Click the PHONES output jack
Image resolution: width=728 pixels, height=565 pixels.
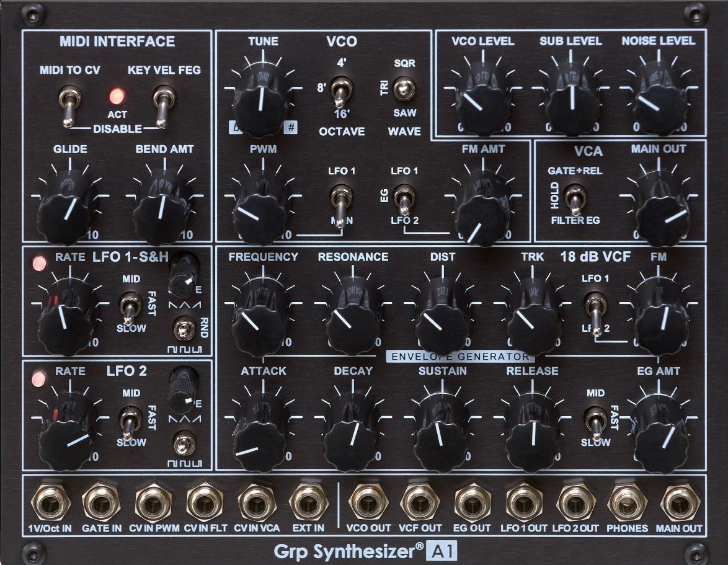point(626,504)
